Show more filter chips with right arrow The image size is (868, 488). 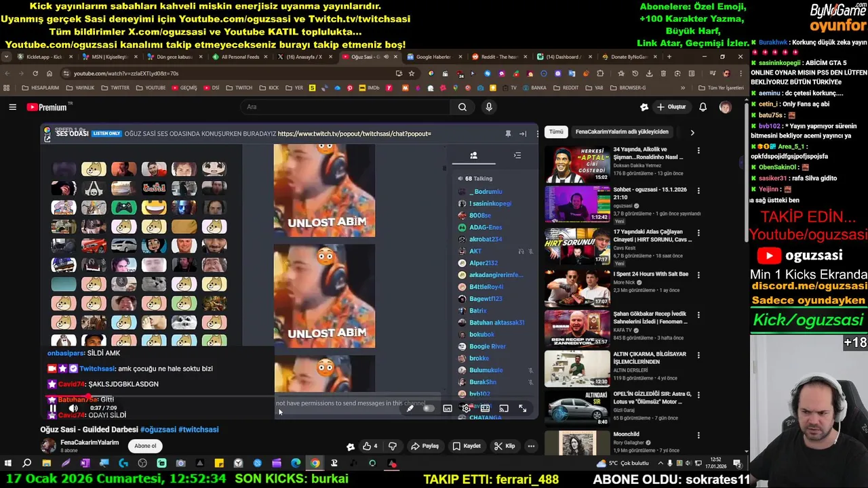tap(692, 132)
